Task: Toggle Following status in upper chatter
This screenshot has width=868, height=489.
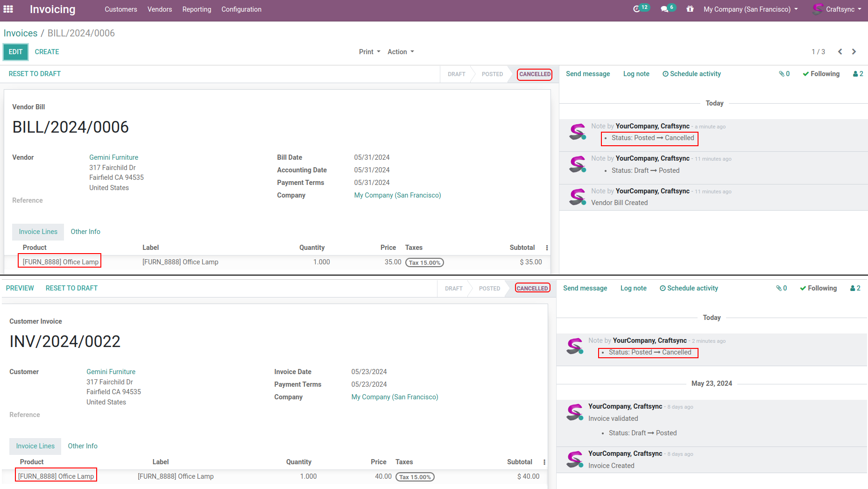Action: coord(821,74)
